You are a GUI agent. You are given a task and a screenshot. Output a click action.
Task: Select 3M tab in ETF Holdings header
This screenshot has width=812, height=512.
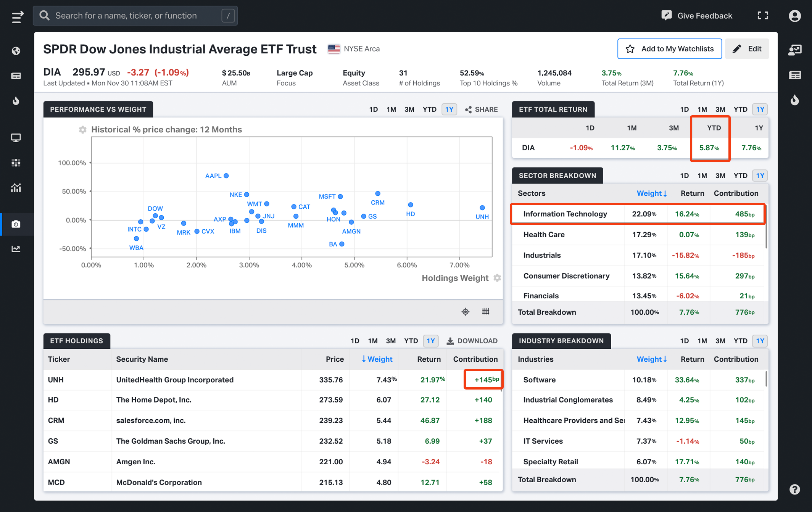(391, 341)
